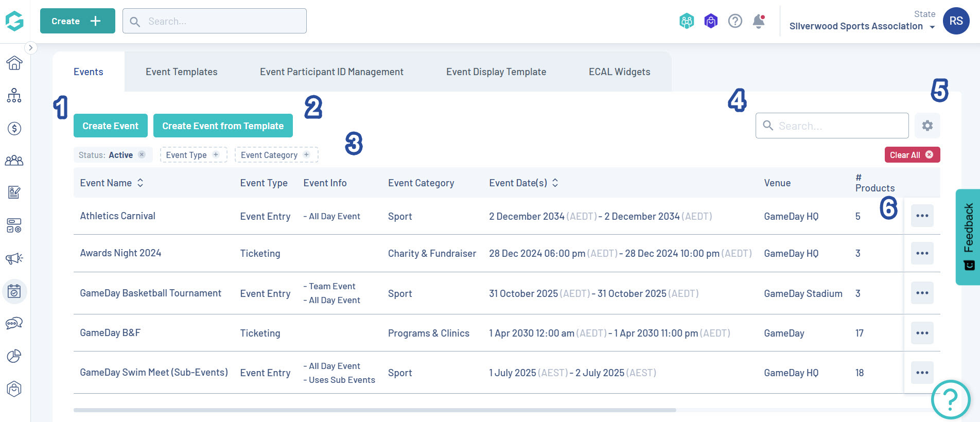
Task: Open the teal hexagon icon in header
Action: coord(687,21)
